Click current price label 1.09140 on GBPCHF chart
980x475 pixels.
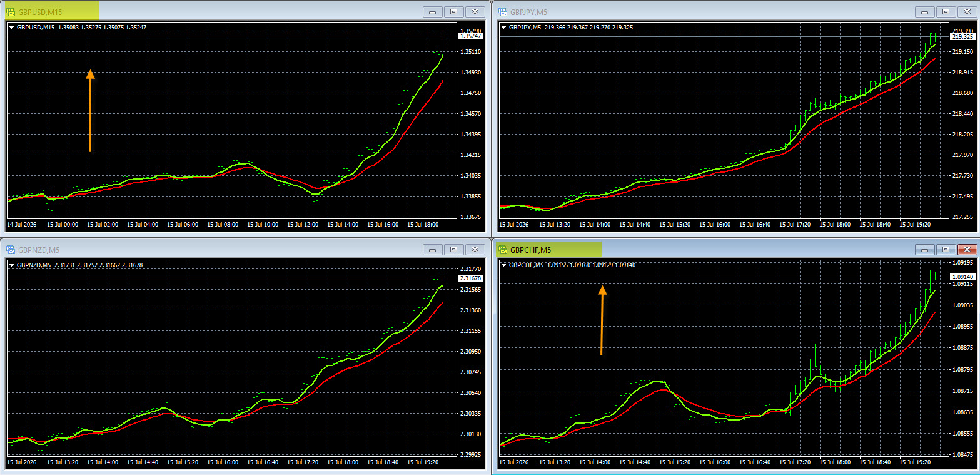click(962, 277)
